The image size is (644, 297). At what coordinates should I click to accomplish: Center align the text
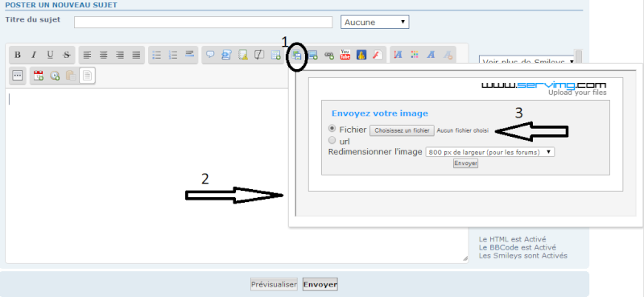pyautogui.click(x=104, y=55)
